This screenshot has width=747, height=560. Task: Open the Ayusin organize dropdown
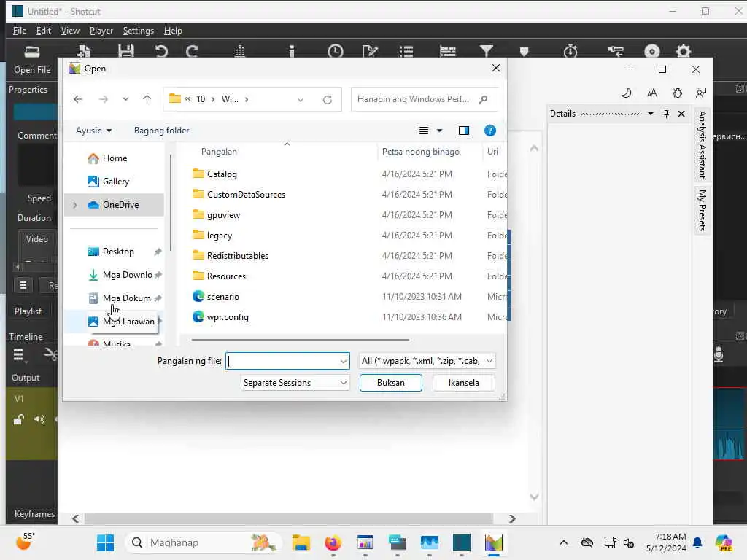tap(93, 131)
